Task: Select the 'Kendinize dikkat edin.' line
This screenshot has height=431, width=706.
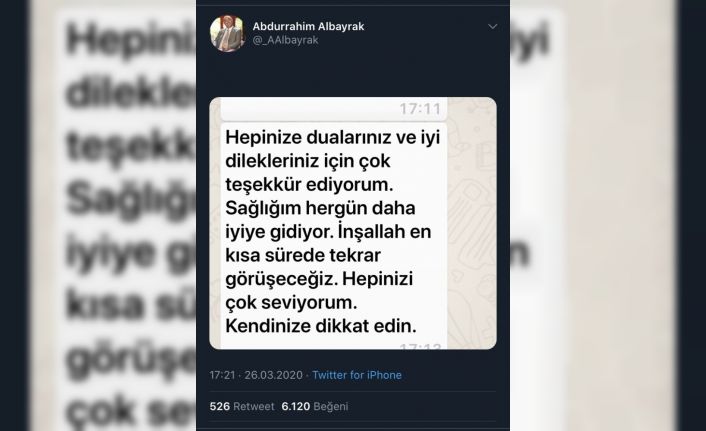Action: tap(321, 326)
